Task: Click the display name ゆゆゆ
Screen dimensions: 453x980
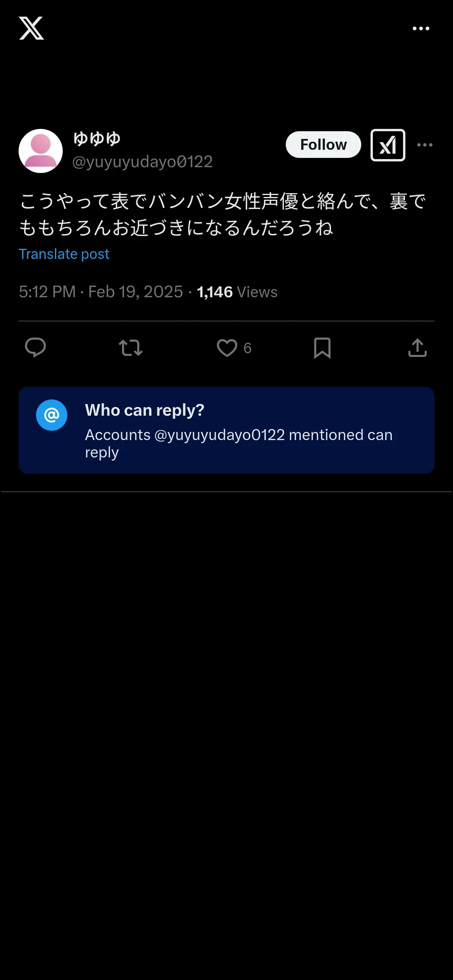Action: [x=97, y=139]
